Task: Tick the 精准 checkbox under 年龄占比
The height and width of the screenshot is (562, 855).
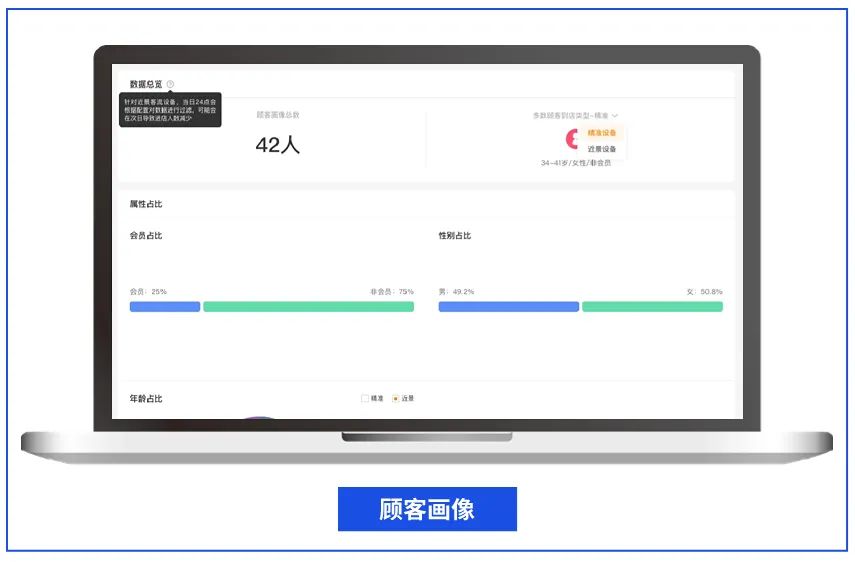Action: (365, 398)
